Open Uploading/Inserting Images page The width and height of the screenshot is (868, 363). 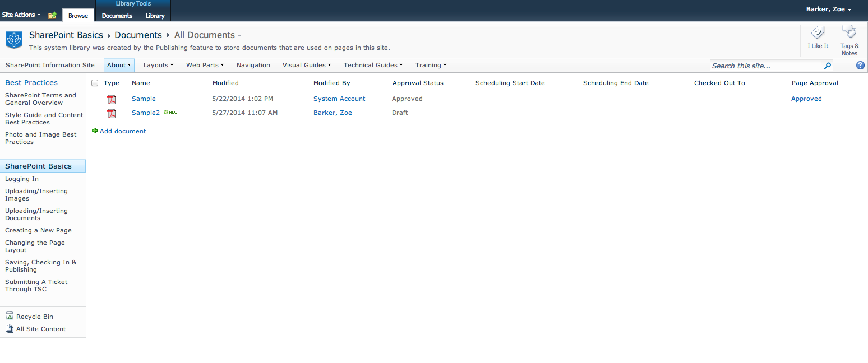point(36,195)
